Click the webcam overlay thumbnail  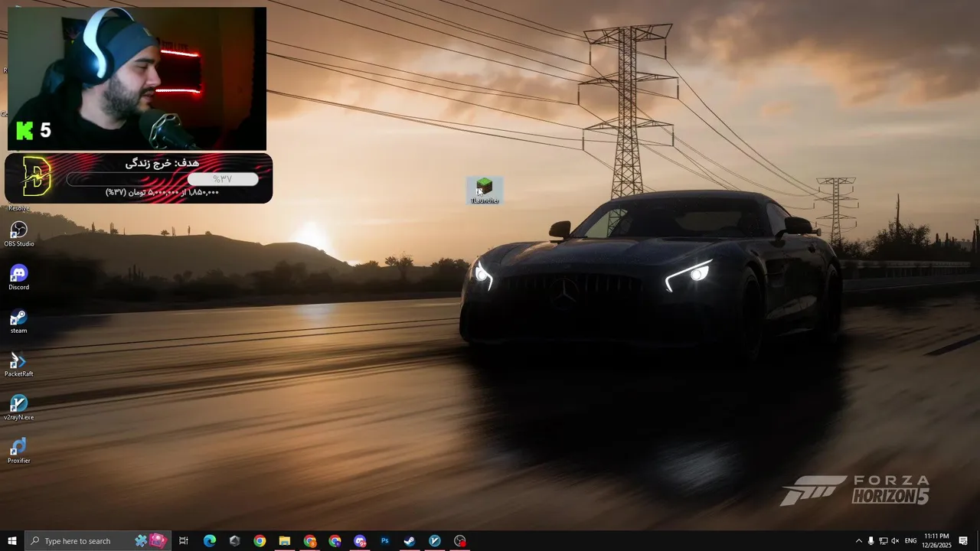[x=137, y=79]
